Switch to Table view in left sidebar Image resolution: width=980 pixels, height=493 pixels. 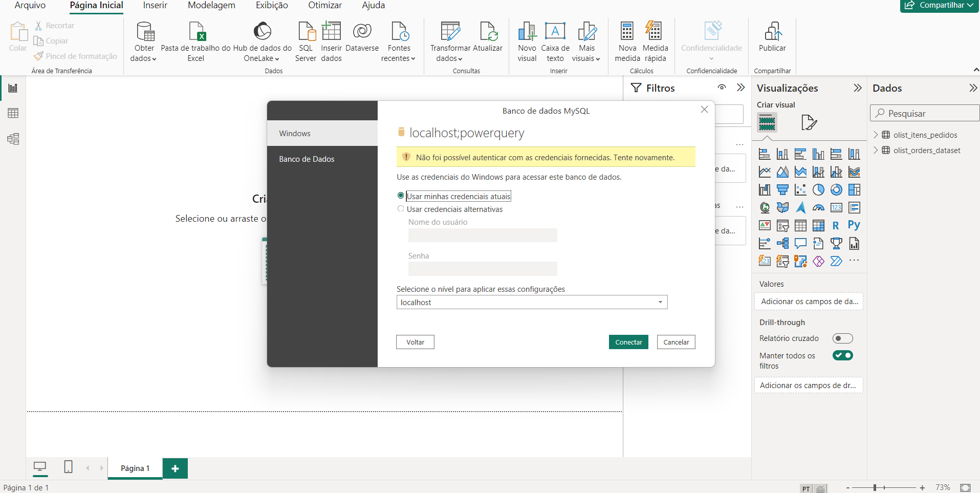pyautogui.click(x=13, y=113)
